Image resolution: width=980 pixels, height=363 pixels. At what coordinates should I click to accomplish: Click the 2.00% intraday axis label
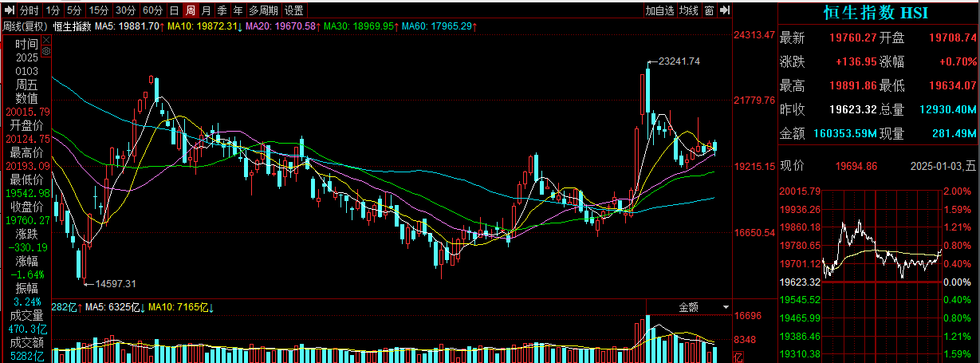pyautogui.click(x=956, y=191)
